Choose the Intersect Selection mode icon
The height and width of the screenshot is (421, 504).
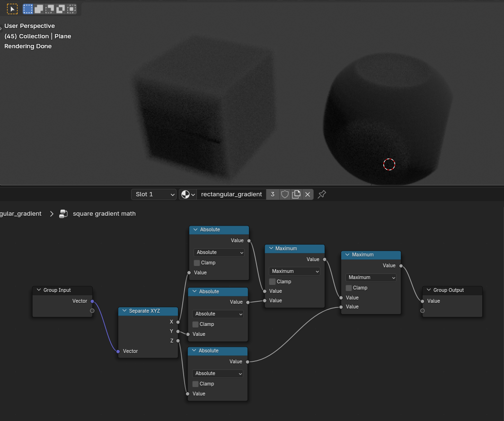click(71, 9)
